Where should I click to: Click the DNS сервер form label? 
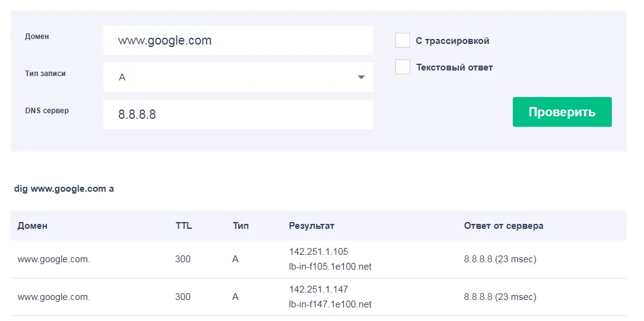click(47, 111)
